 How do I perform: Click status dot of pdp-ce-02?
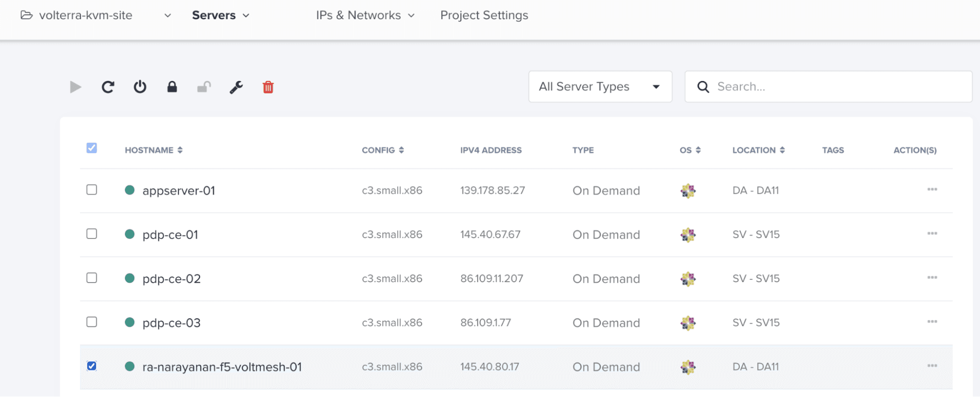(x=130, y=278)
